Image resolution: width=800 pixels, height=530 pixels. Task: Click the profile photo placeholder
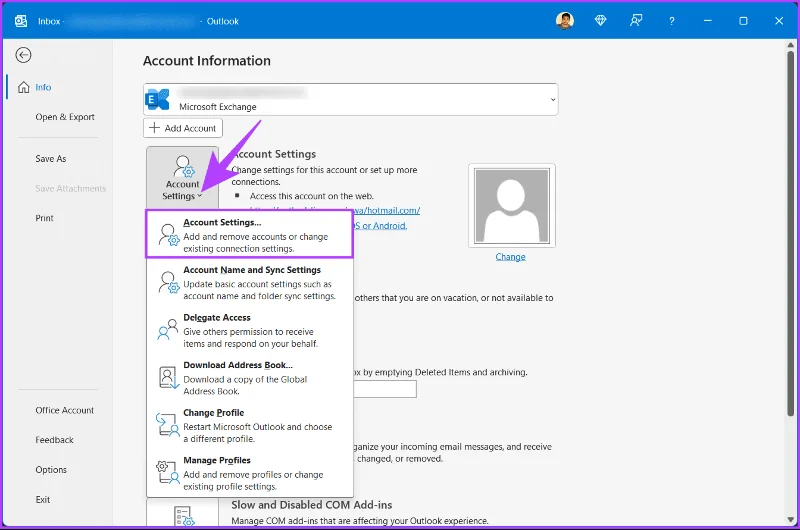coord(512,206)
